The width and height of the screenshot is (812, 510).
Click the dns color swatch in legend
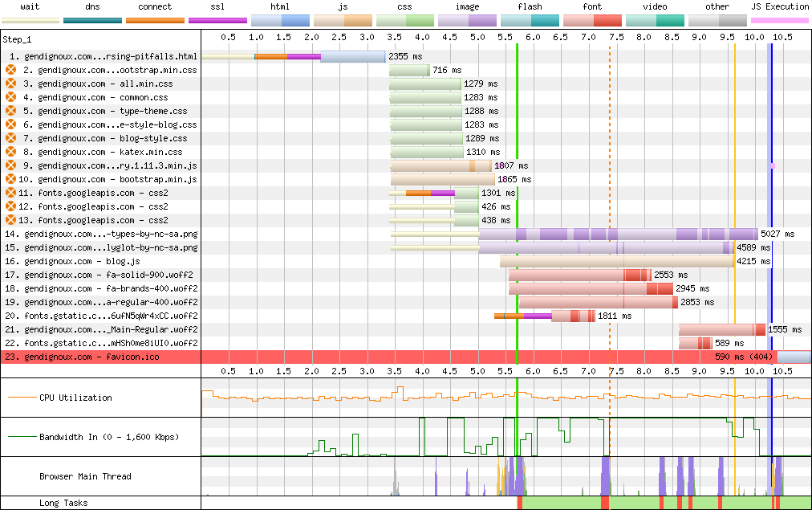click(x=92, y=20)
